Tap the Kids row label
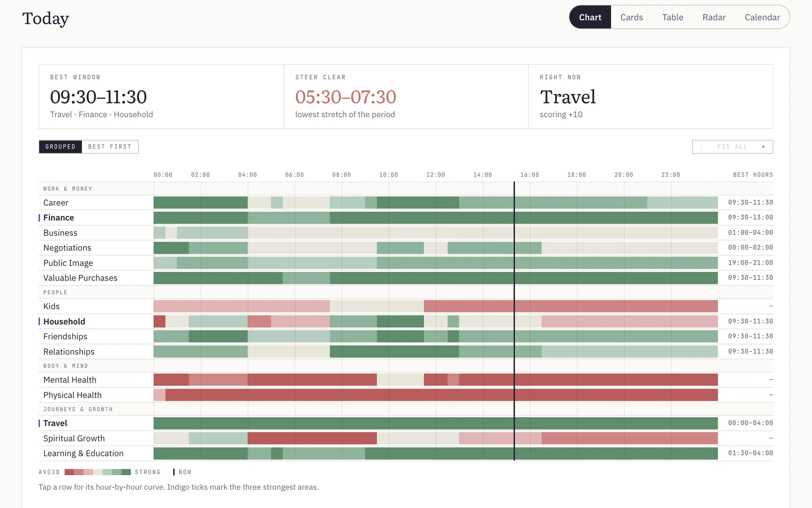This screenshot has height=508, width=812. coord(52,306)
